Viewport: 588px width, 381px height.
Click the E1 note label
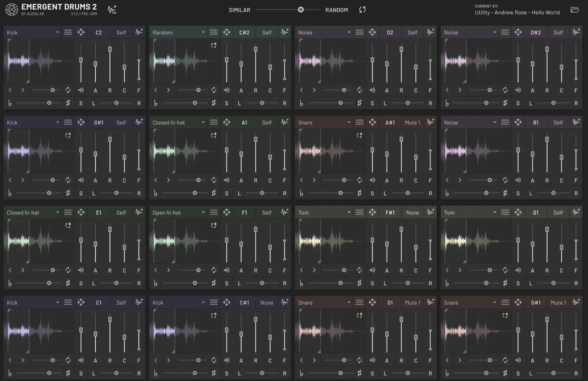(x=99, y=212)
